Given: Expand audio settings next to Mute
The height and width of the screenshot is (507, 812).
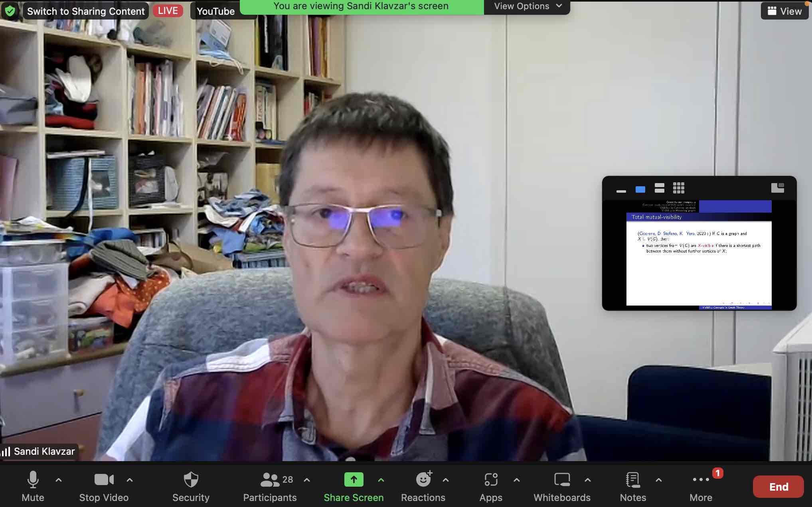Looking at the screenshot, I should [58, 480].
